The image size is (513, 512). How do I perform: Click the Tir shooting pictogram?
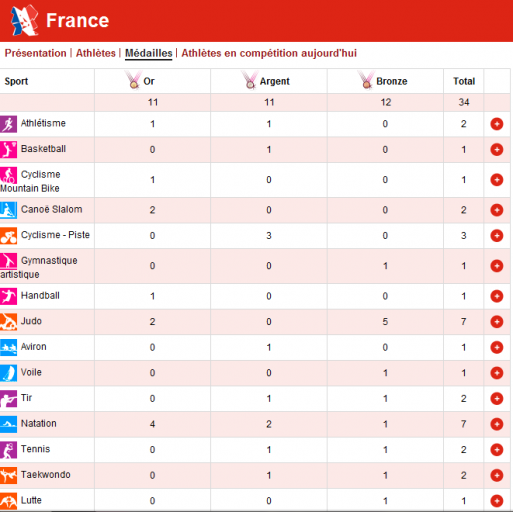click(8, 399)
